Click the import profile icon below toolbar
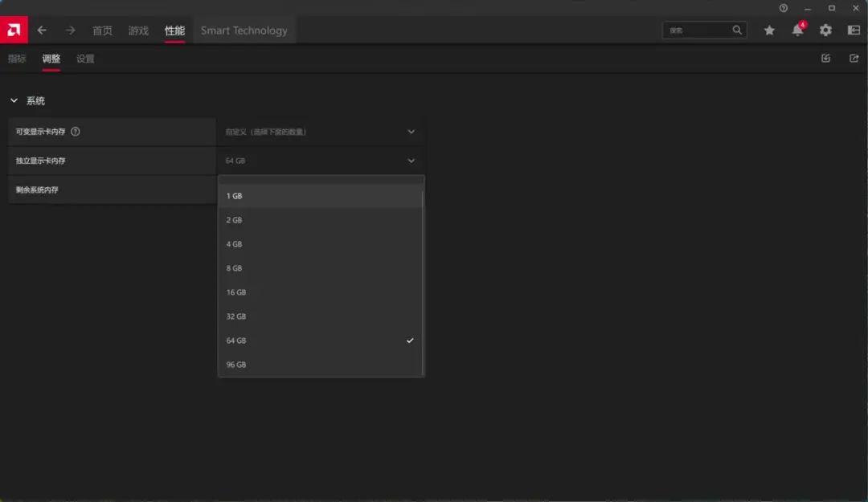Viewport: 868px width, 502px height. 825,58
